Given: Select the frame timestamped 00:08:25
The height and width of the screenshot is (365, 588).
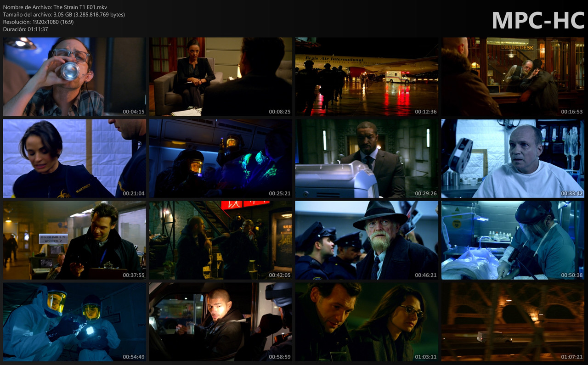Looking at the screenshot, I should click(x=220, y=77).
